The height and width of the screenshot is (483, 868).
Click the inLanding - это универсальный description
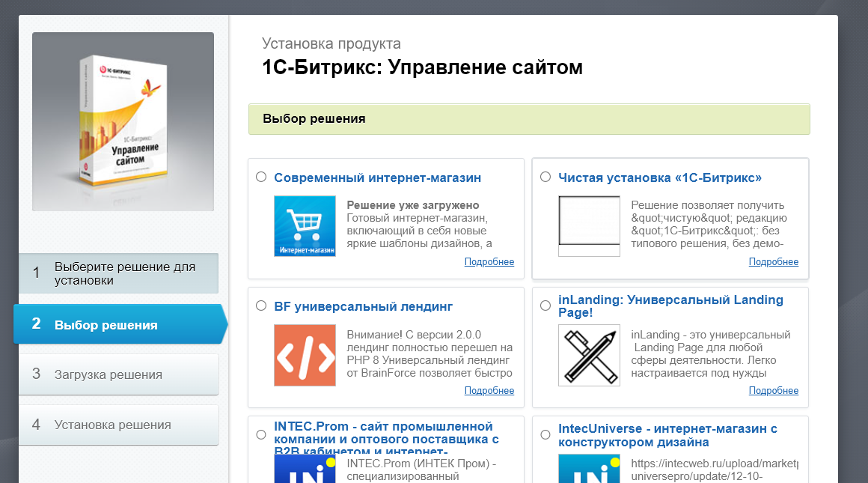pos(711,354)
